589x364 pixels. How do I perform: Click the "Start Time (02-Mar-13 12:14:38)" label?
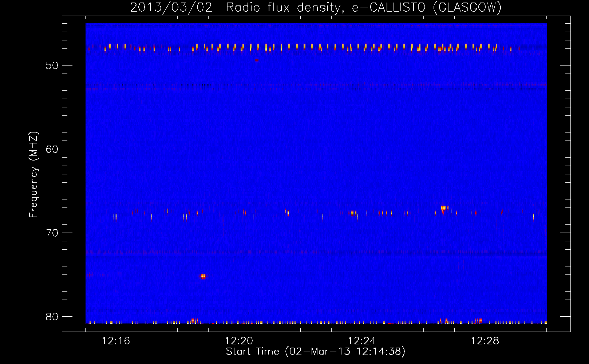coord(316,352)
